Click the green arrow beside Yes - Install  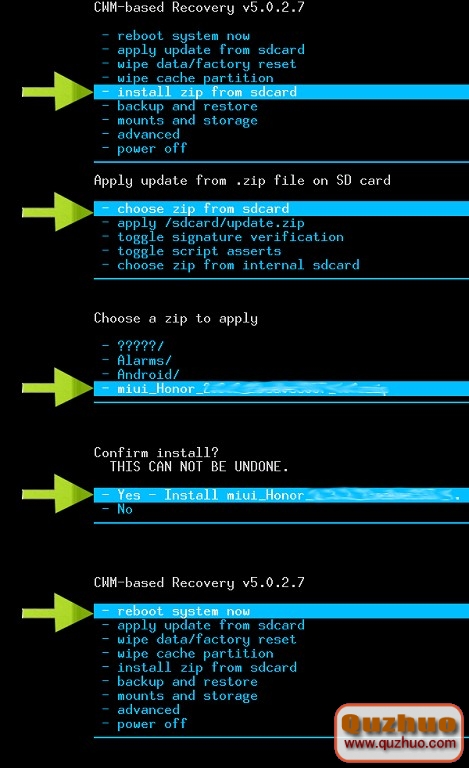(x=57, y=494)
